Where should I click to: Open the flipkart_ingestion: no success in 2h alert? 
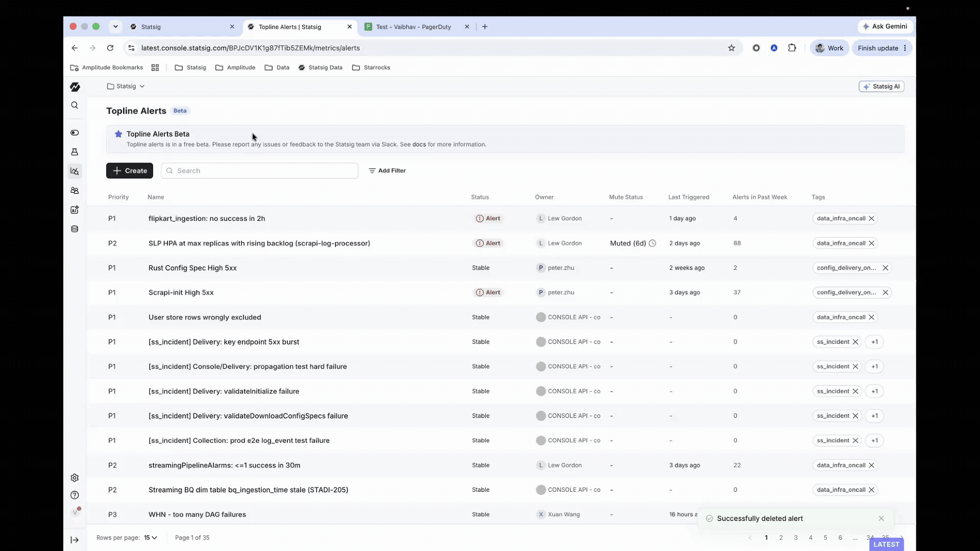pyautogui.click(x=207, y=218)
